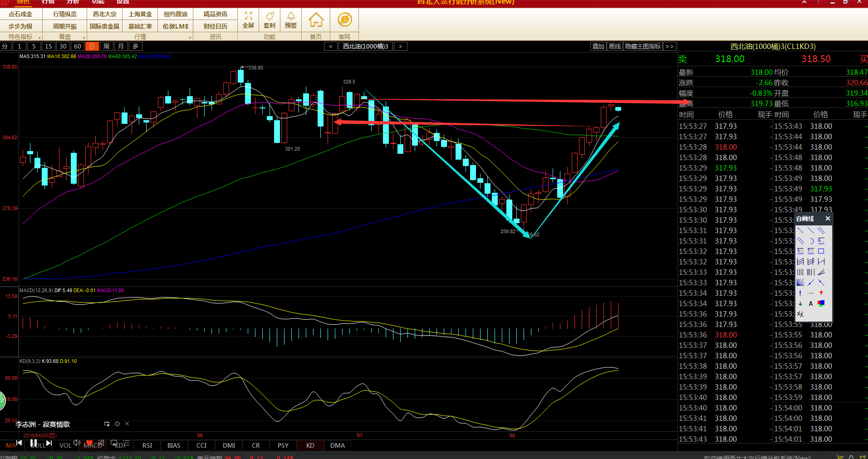Go to 首页 home icon
The width and height of the screenshot is (868, 459).
(x=316, y=20)
